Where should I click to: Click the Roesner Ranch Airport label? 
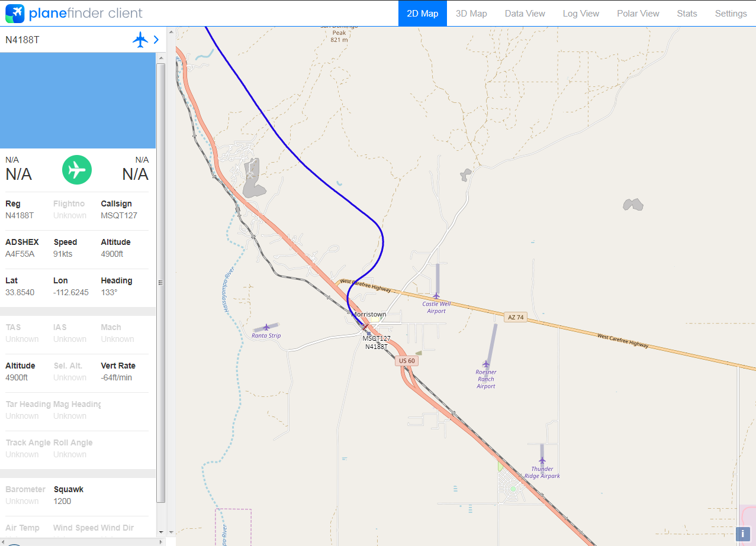(486, 379)
